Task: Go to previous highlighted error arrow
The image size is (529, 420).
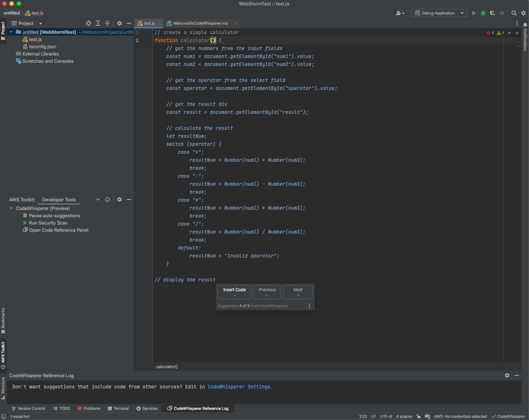Action: [x=509, y=33]
